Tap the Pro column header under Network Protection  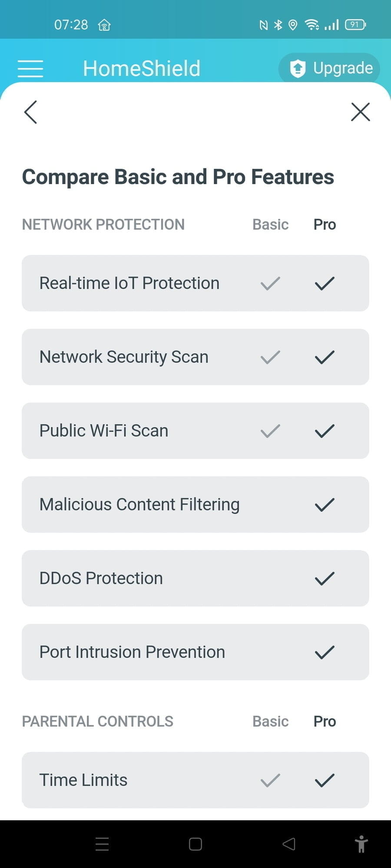pos(325,224)
